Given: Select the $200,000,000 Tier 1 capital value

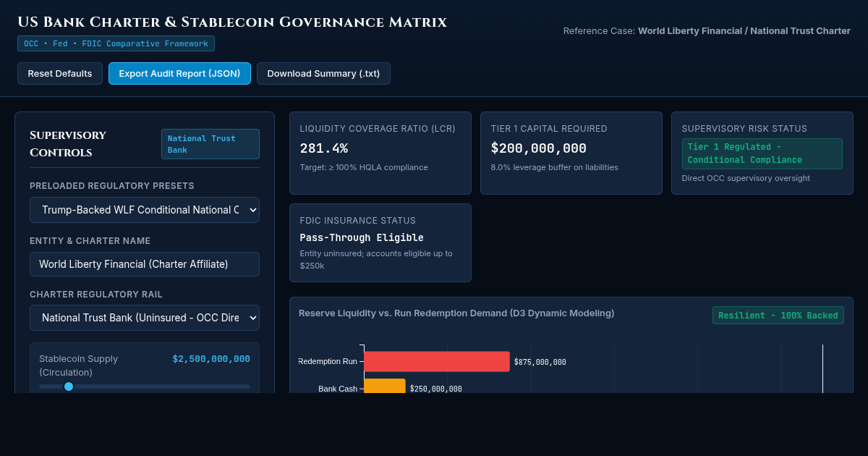Looking at the screenshot, I should pos(539,148).
